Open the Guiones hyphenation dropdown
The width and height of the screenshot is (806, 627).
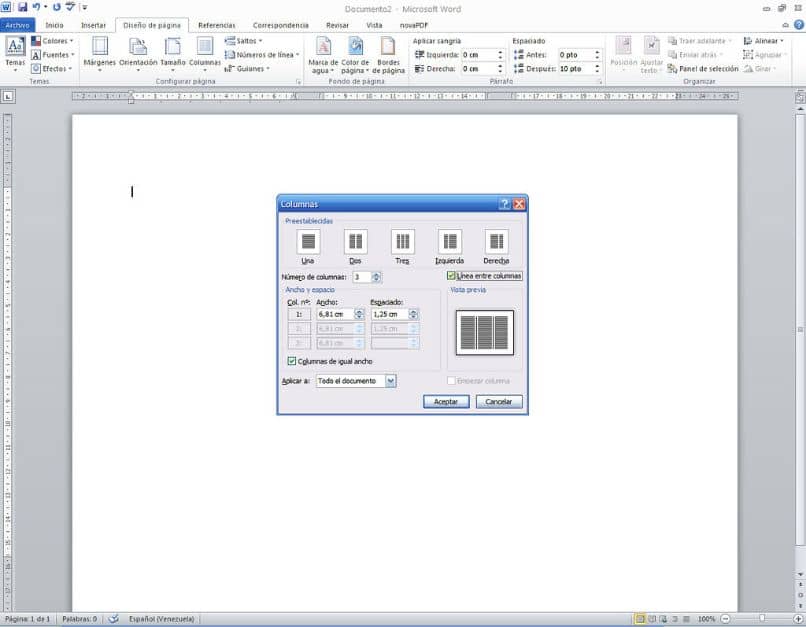[x=247, y=68]
